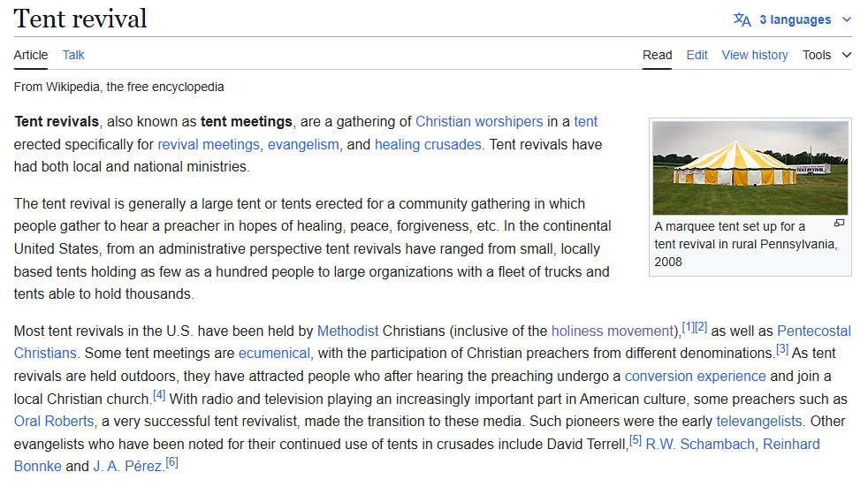Follow the Christian worshipers link
The image size is (868, 495).
(x=479, y=122)
